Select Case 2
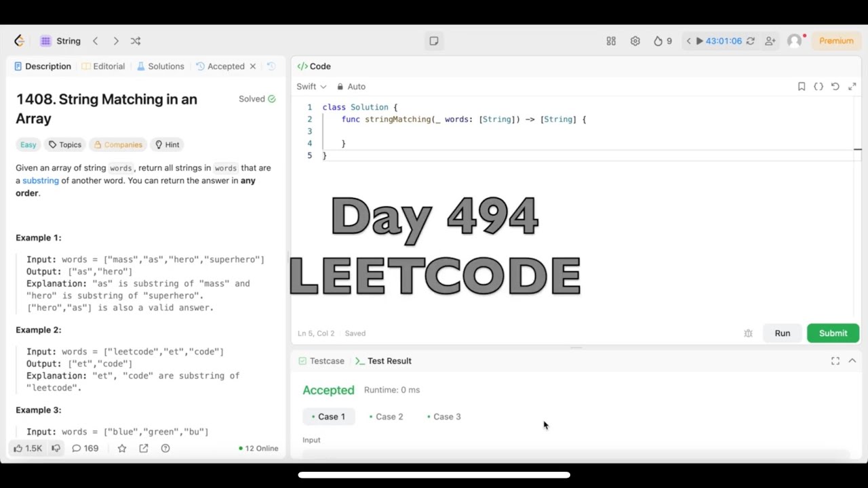This screenshot has width=868, height=488. (x=386, y=417)
